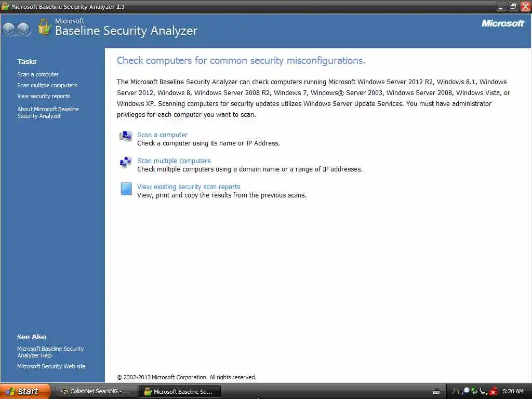This screenshot has height=399, width=532.
Task: Click the Scan multiple computers main link
Action: 174,161
